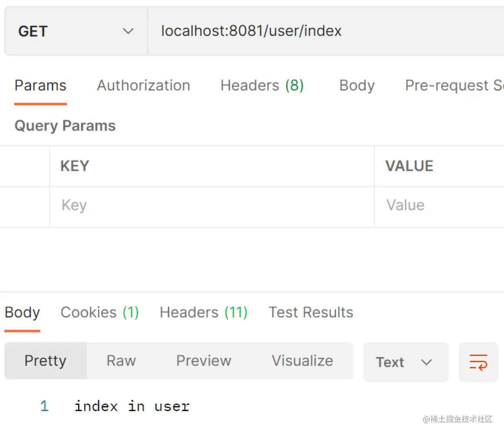Click response line "index in user"
Viewport: 504px width, 435px height.
click(132, 406)
